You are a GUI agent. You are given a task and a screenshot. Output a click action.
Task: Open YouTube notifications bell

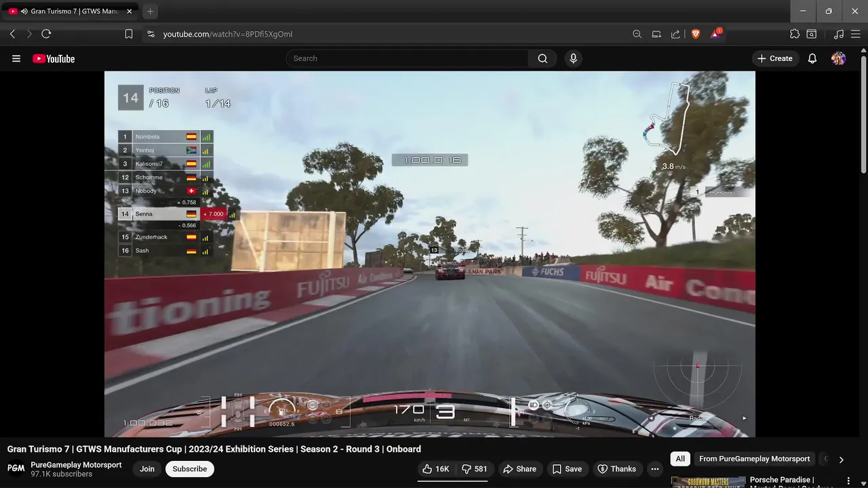click(812, 58)
